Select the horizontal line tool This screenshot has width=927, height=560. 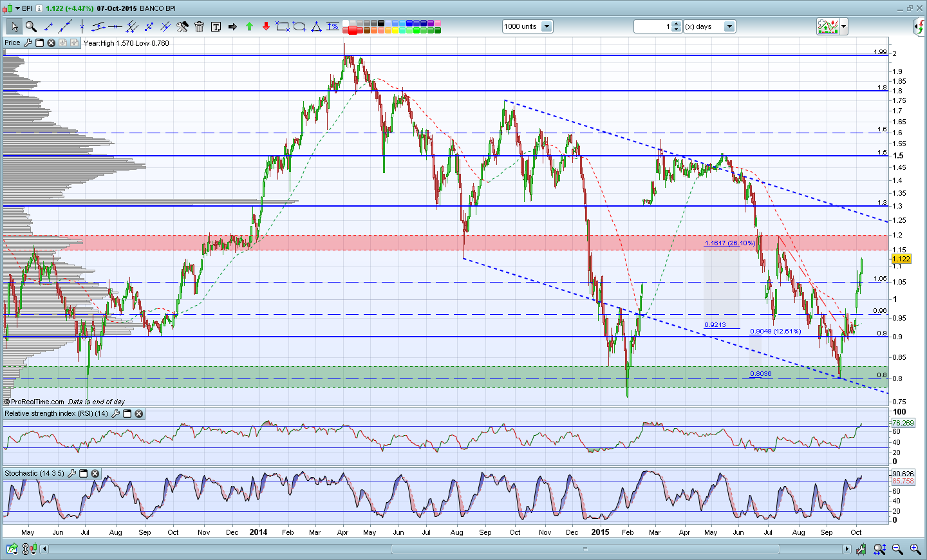(x=115, y=26)
